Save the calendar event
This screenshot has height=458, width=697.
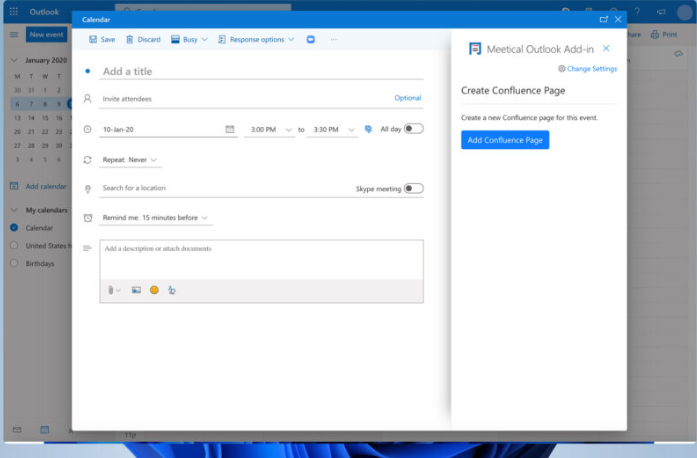[102, 40]
